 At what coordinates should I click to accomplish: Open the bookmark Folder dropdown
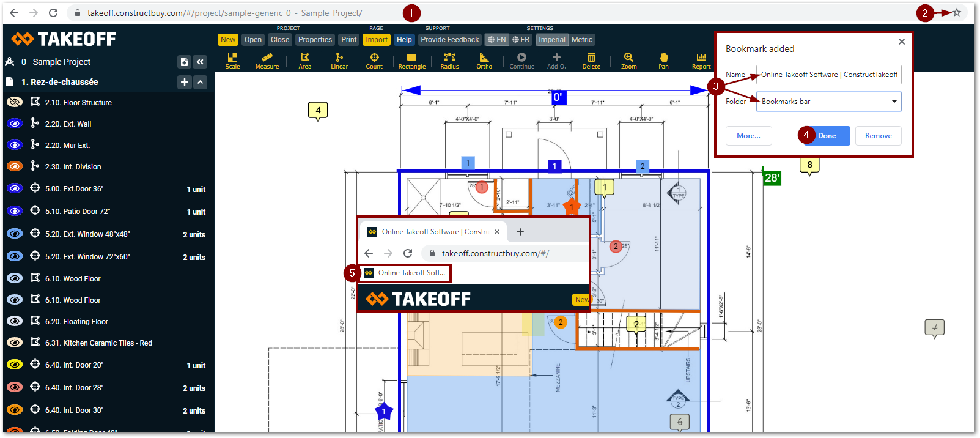(828, 102)
